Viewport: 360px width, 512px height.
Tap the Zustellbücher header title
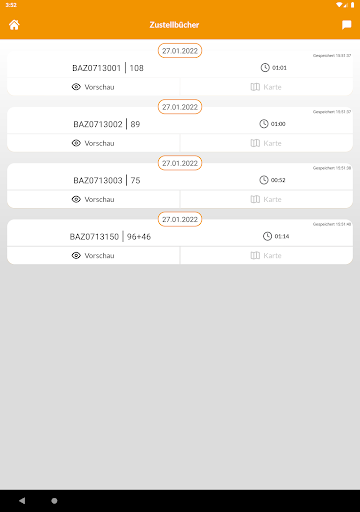pos(174,25)
